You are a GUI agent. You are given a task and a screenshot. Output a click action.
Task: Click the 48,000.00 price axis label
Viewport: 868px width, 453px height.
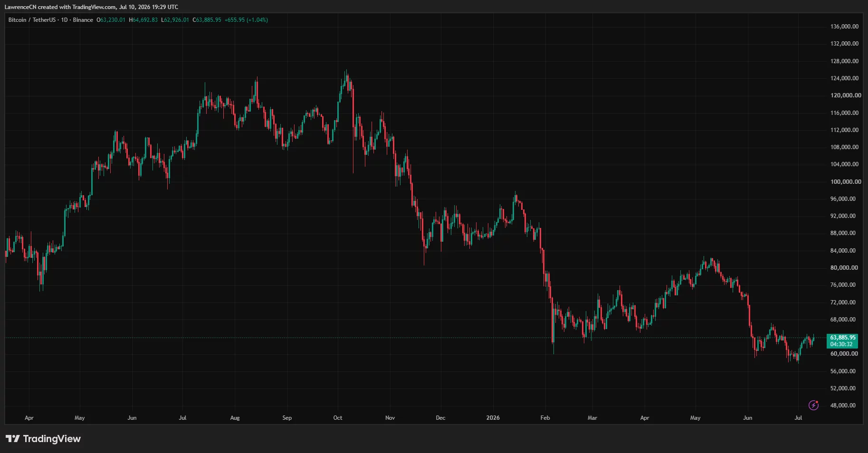[843, 406]
